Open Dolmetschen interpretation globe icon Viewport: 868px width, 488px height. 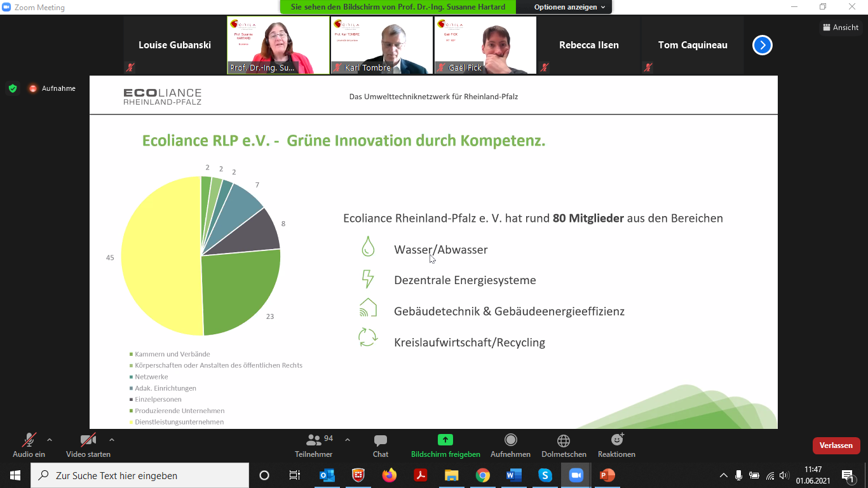(564, 445)
